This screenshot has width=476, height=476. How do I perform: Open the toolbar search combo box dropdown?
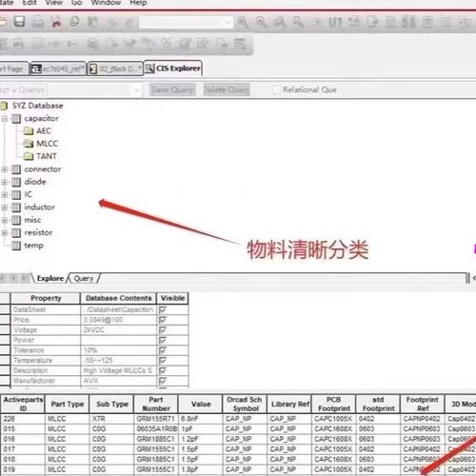tap(228, 22)
